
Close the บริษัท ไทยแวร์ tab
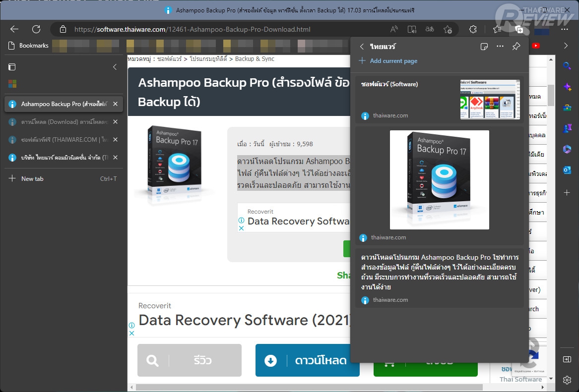click(x=115, y=158)
